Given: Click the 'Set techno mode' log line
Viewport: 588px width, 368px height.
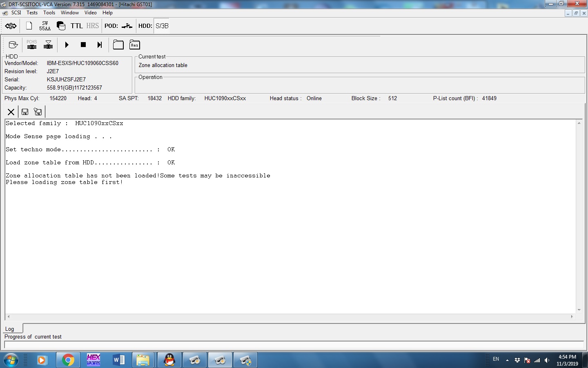Looking at the screenshot, I should click(90, 149).
